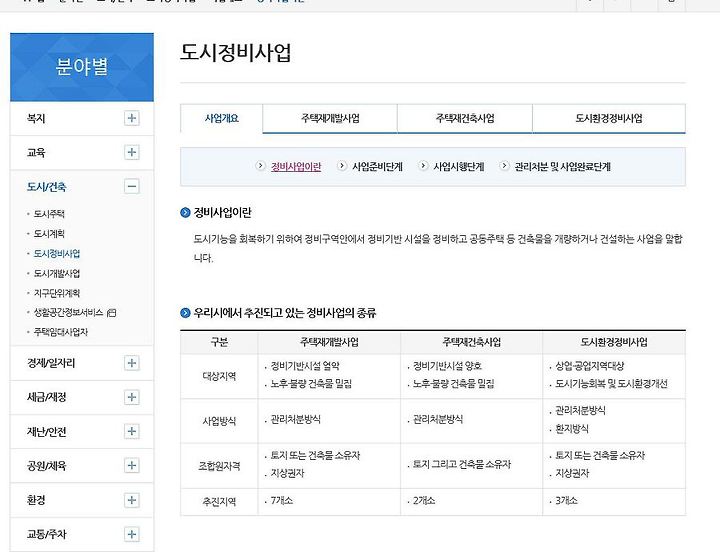
Task: Expand the 복지 menu section
Action: (x=131, y=118)
